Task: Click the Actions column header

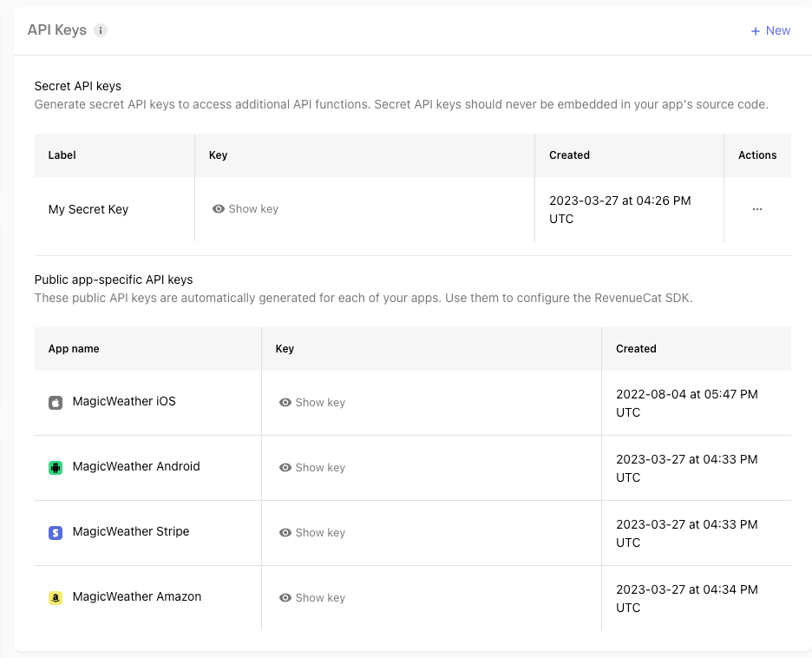Action: click(757, 155)
